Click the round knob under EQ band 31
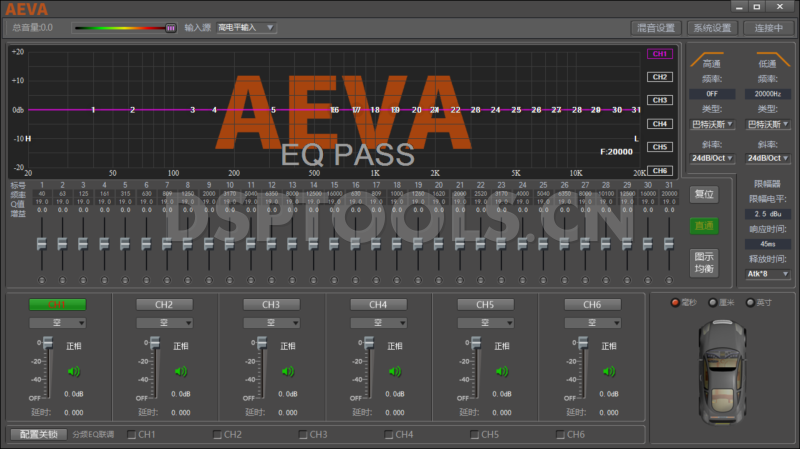The image size is (800, 449). (669, 280)
